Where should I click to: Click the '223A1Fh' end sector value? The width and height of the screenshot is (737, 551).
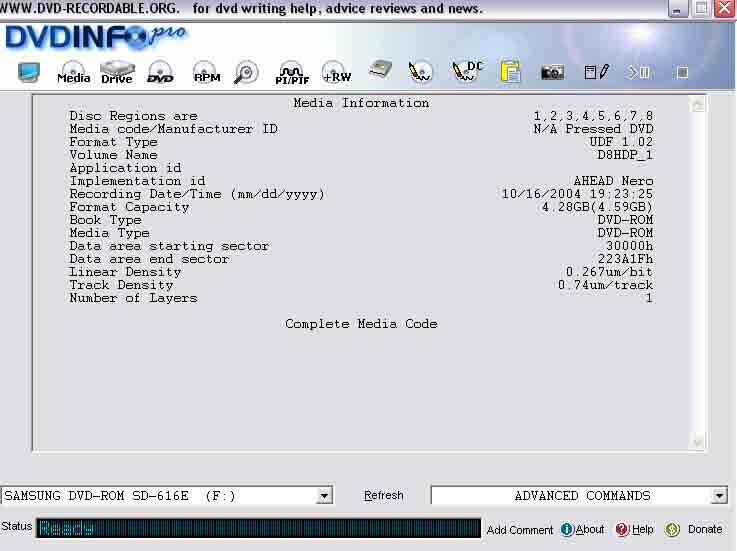(x=625, y=259)
